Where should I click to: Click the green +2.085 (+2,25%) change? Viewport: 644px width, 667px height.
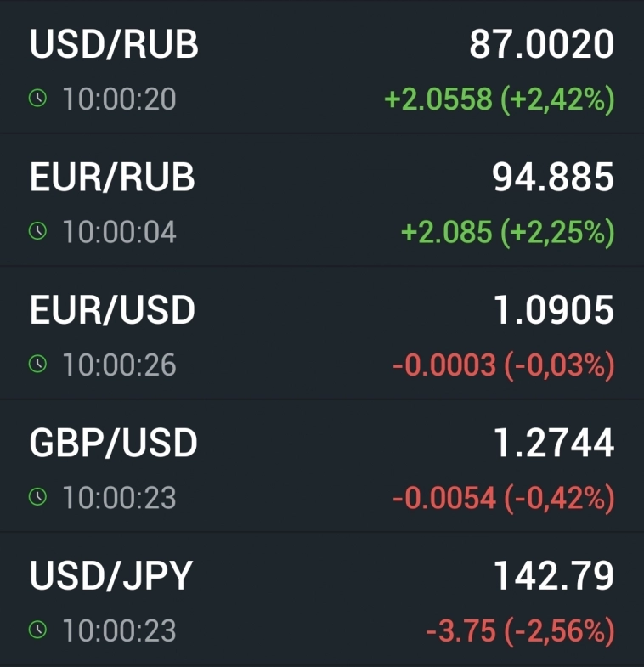point(507,232)
